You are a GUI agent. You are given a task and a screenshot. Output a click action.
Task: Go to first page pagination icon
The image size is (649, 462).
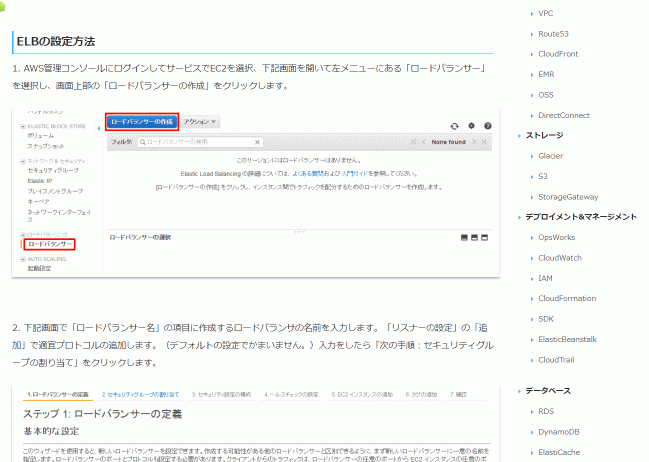[x=413, y=142]
